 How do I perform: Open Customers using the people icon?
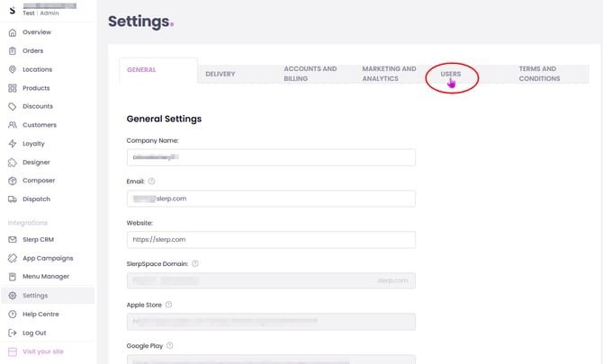(x=13, y=125)
